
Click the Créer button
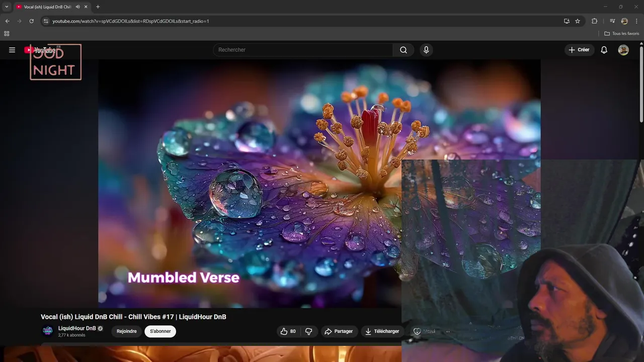(x=579, y=50)
